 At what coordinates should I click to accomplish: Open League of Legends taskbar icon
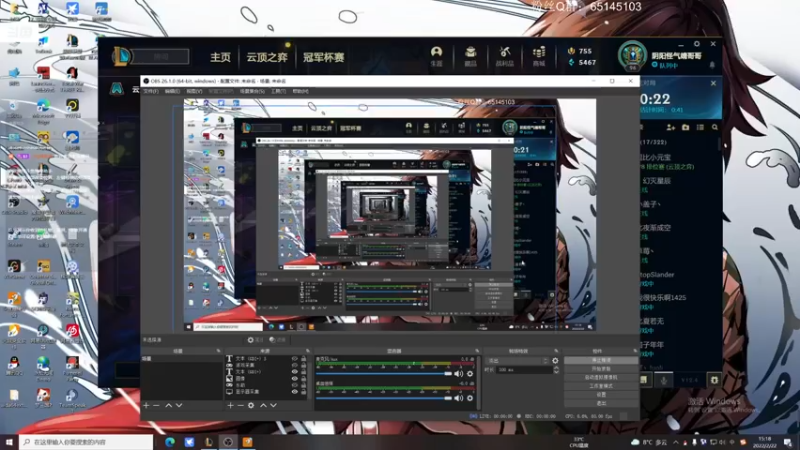click(x=209, y=442)
